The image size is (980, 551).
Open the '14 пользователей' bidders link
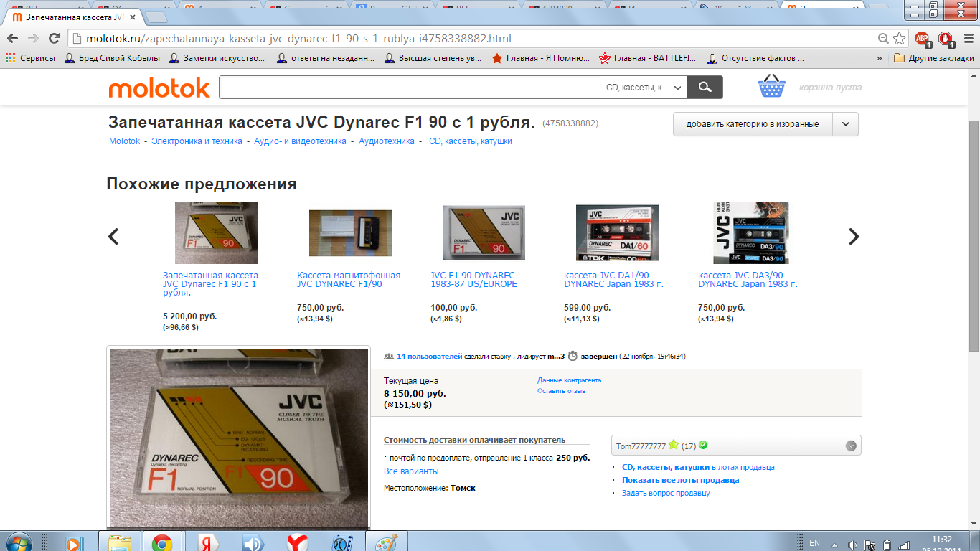430,356
